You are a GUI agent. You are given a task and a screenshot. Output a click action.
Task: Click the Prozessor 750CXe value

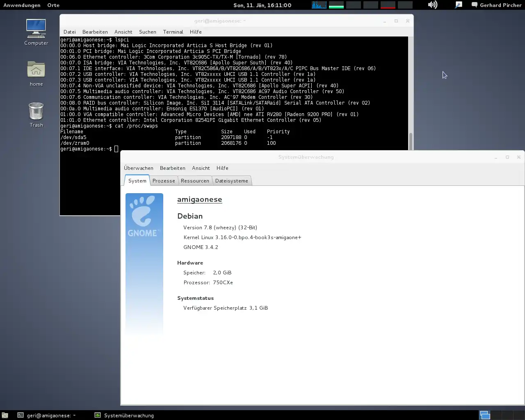(x=223, y=282)
